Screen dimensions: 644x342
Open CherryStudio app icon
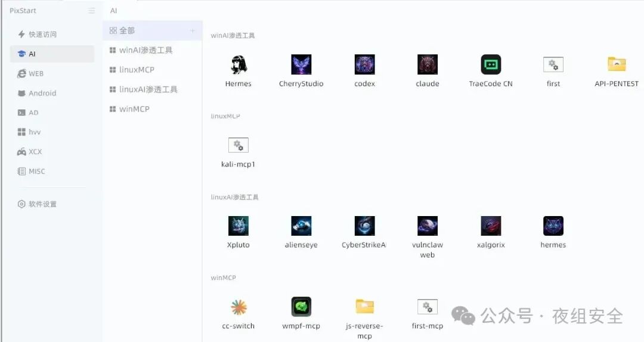tap(301, 64)
